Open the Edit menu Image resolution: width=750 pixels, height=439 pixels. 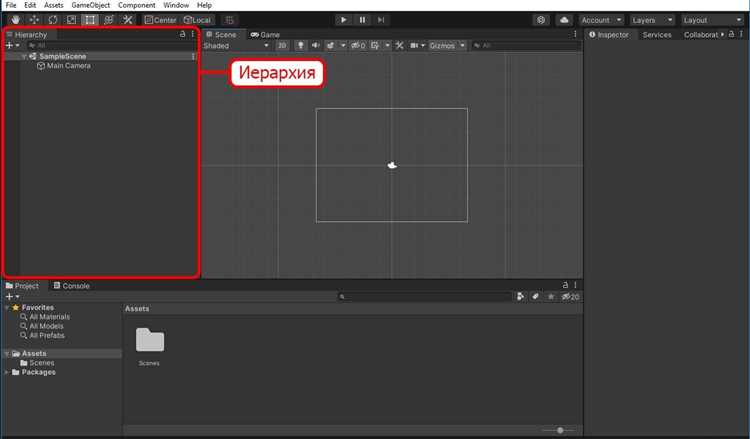30,5
